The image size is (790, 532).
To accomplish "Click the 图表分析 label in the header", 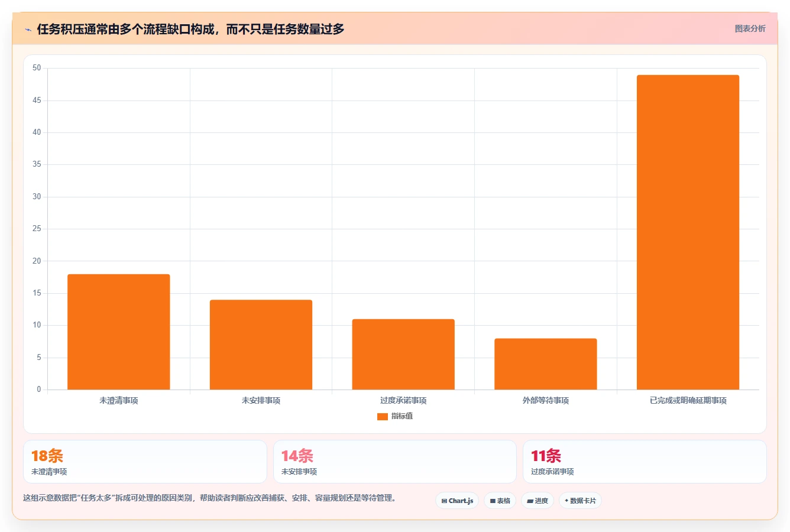I will coord(750,28).
